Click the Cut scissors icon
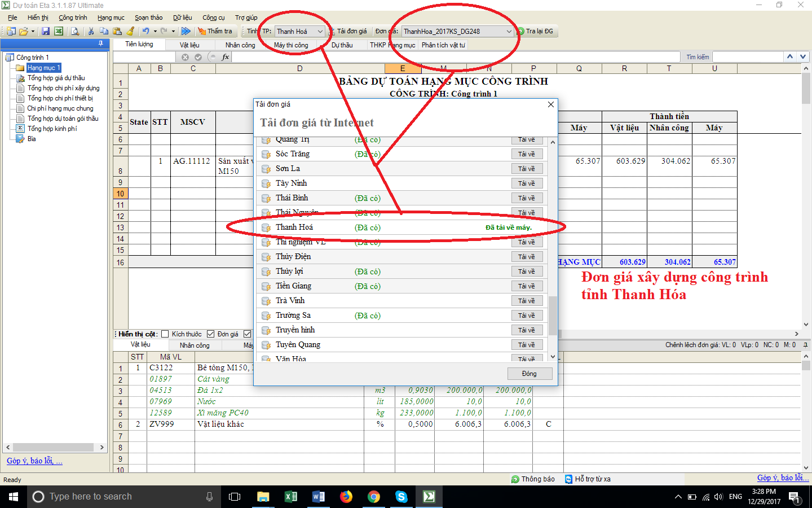 click(x=91, y=32)
